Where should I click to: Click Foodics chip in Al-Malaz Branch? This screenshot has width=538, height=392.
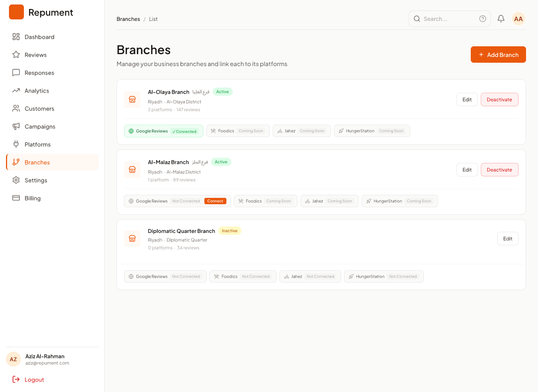click(x=266, y=201)
